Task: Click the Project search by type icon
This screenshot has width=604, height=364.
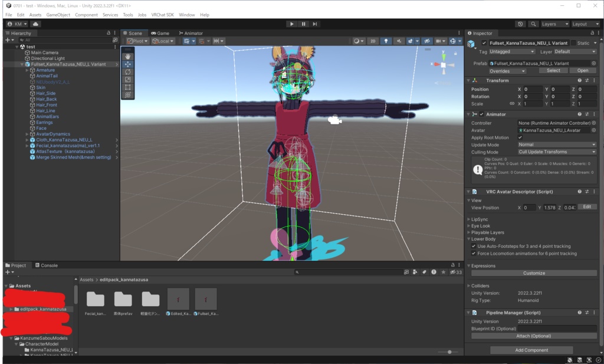Action: coord(415,273)
